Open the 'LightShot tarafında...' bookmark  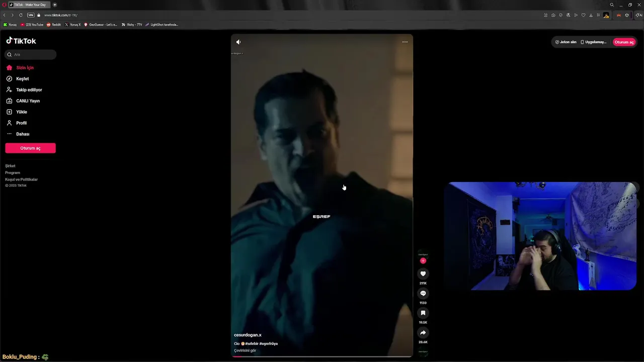pos(162,24)
